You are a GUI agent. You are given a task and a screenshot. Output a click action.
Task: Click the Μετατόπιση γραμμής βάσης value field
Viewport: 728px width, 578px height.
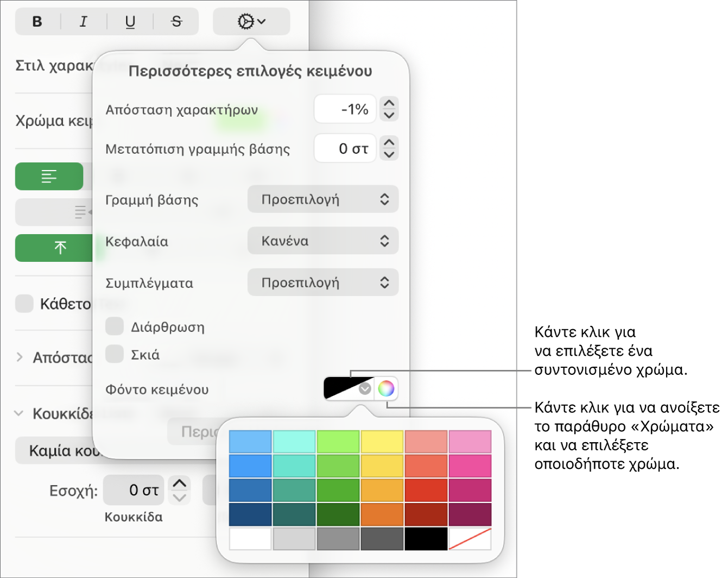(345, 148)
